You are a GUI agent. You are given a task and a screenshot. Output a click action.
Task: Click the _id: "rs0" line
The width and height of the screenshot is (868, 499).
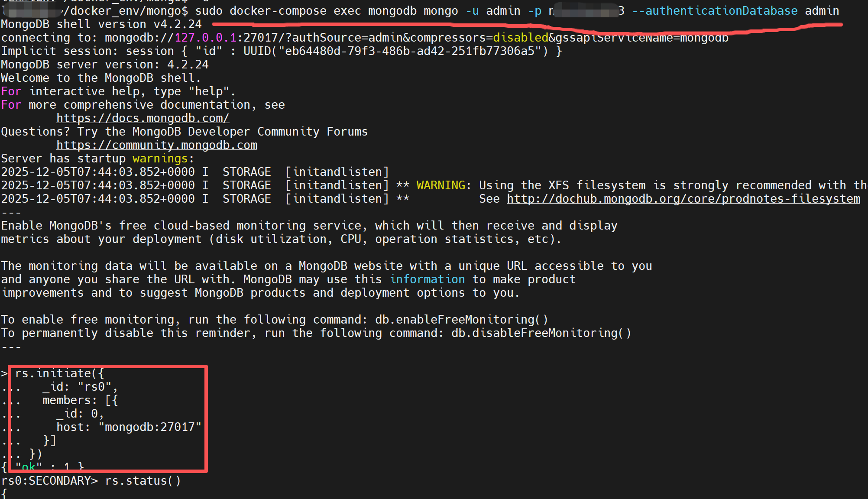[x=80, y=387]
